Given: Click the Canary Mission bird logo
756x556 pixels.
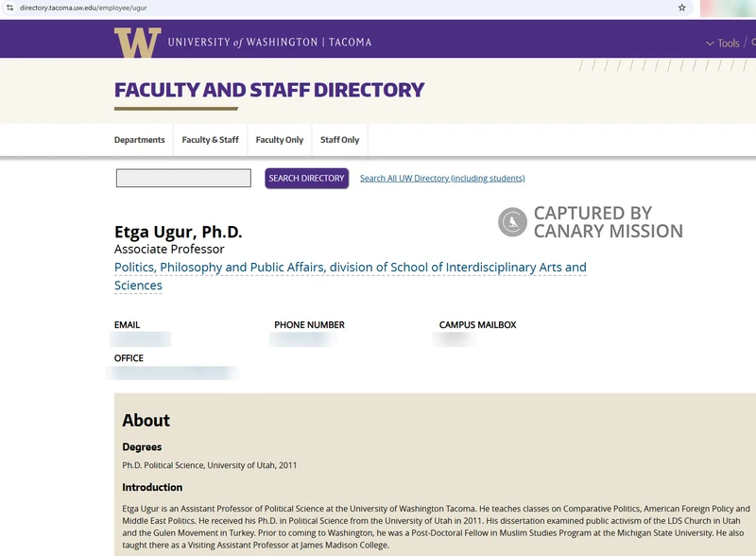Looking at the screenshot, I should point(512,222).
